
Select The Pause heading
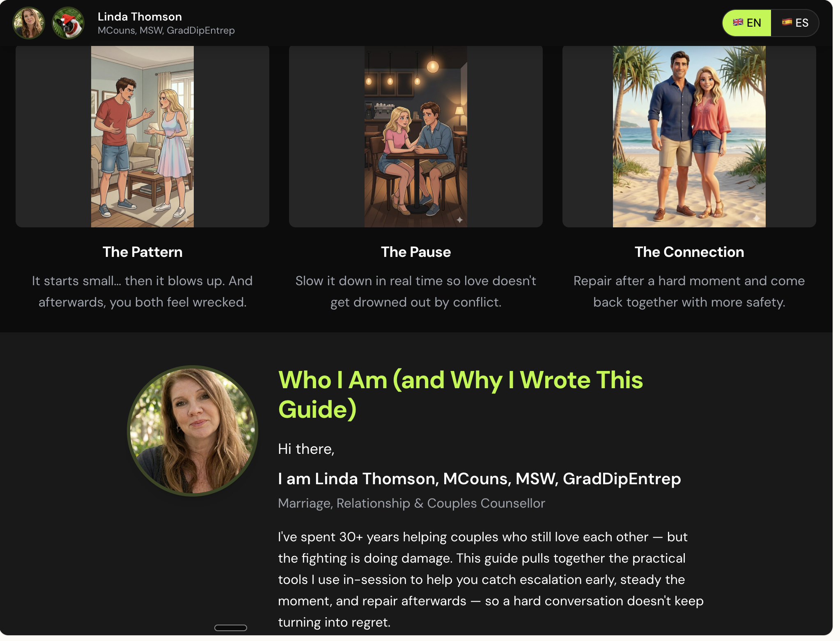416,252
